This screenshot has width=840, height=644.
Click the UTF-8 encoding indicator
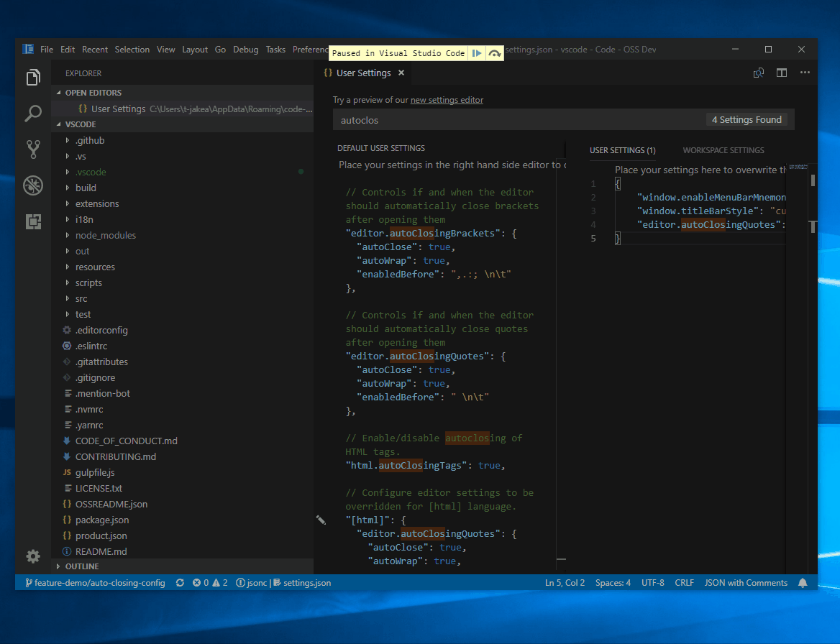[652, 583]
